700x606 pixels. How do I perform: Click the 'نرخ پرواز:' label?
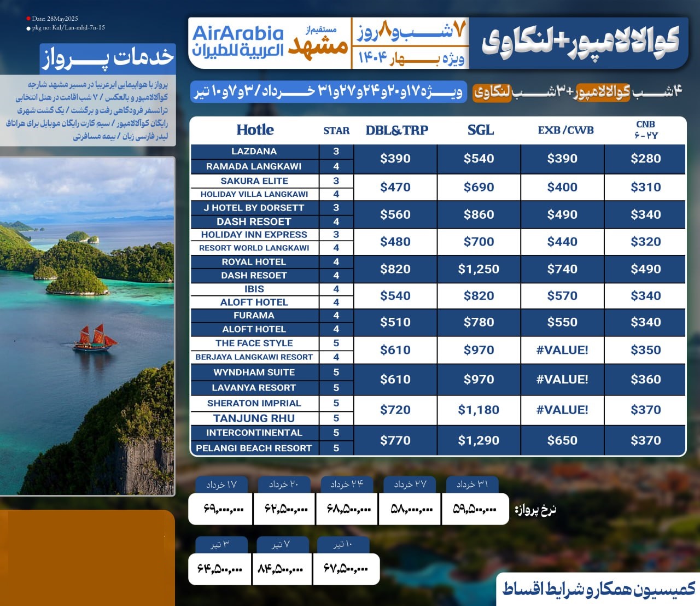pyautogui.click(x=535, y=510)
